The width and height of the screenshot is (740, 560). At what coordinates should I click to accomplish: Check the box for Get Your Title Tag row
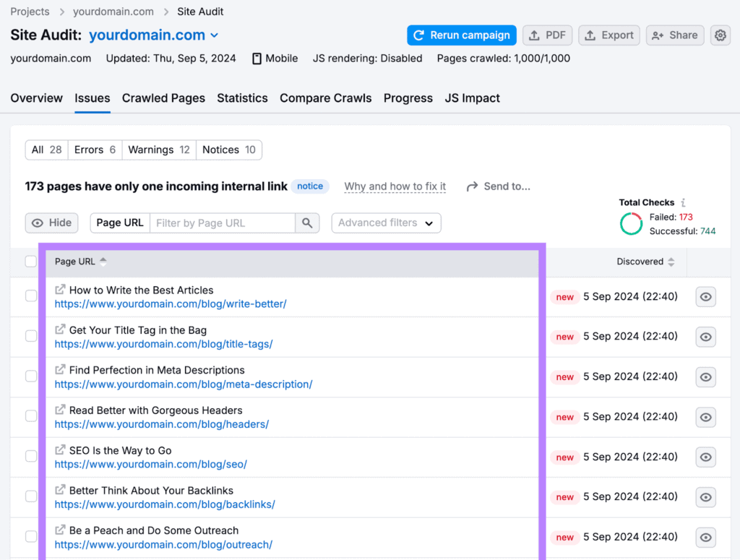(31, 336)
